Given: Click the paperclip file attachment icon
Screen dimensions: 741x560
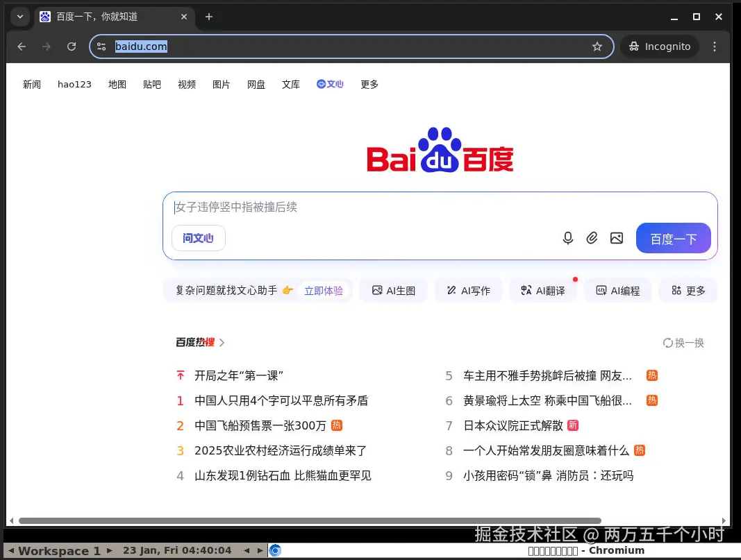Looking at the screenshot, I should click(x=592, y=238).
